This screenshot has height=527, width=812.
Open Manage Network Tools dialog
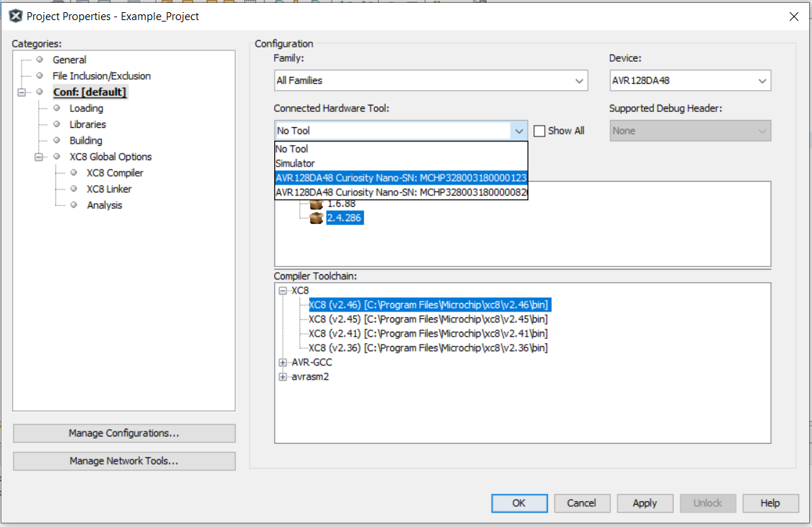(x=123, y=461)
